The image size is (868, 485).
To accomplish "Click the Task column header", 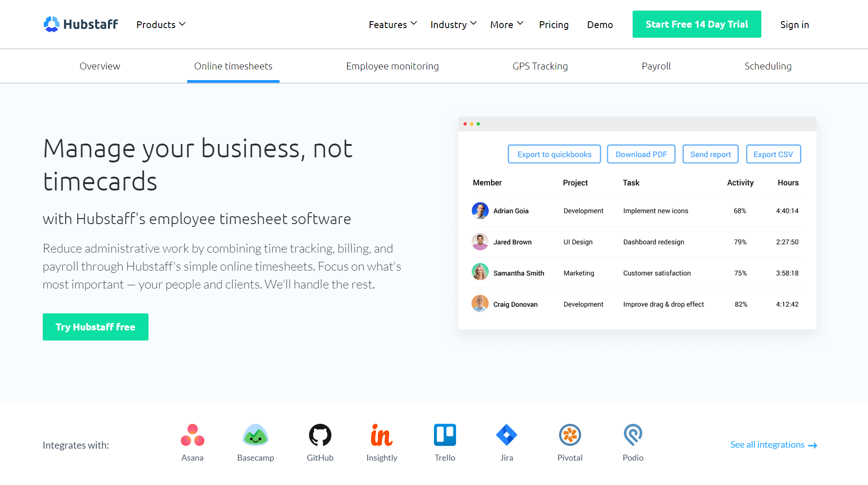I will point(631,183).
